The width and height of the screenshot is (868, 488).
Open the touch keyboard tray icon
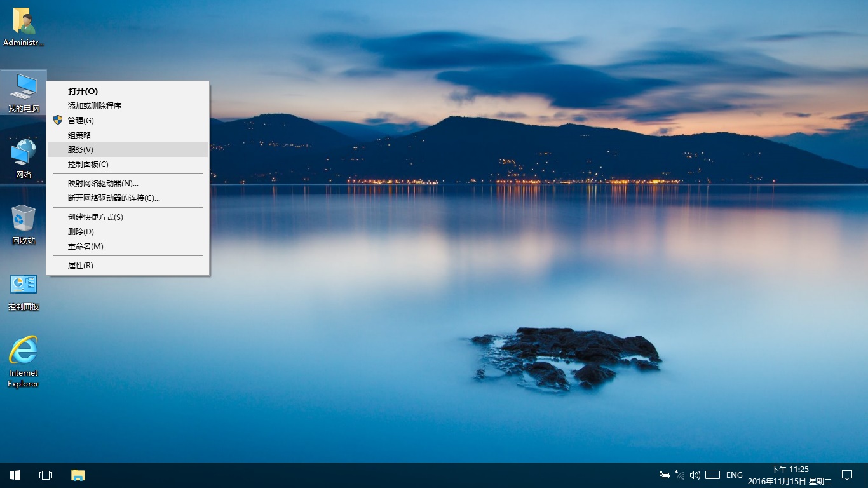pyautogui.click(x=712, y=475)
